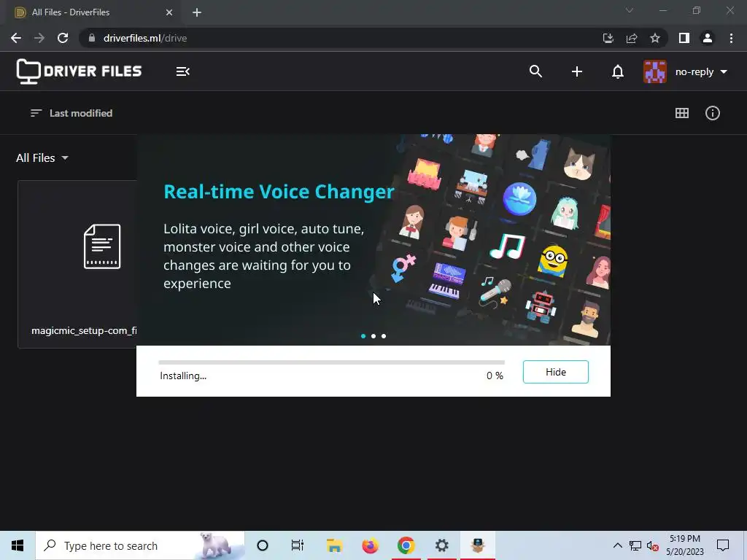Viewport: 747px width, 560px height.
Task: Click the bearded man voice icon
Action: (x=587, y=319)
